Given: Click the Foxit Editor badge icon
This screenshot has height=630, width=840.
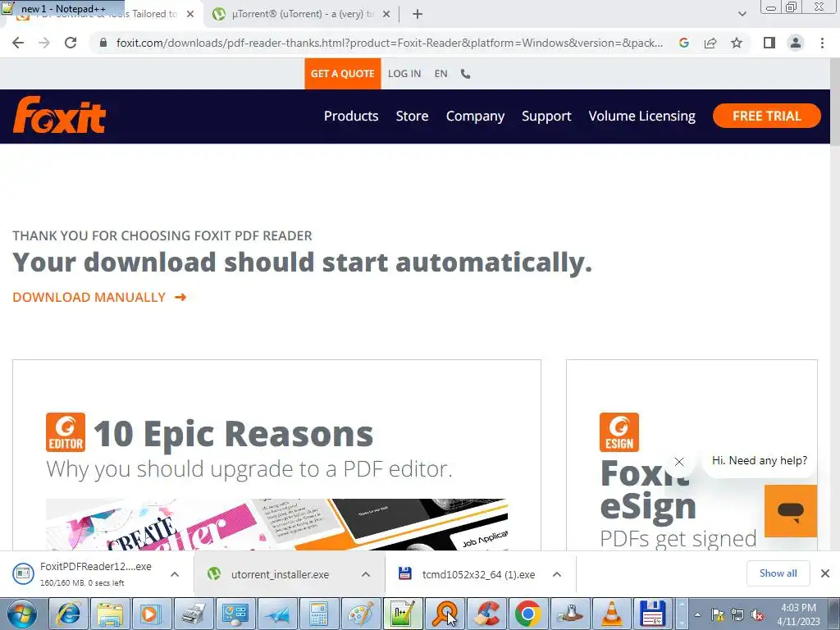Looking at the screenshot, I should point(66,432).
